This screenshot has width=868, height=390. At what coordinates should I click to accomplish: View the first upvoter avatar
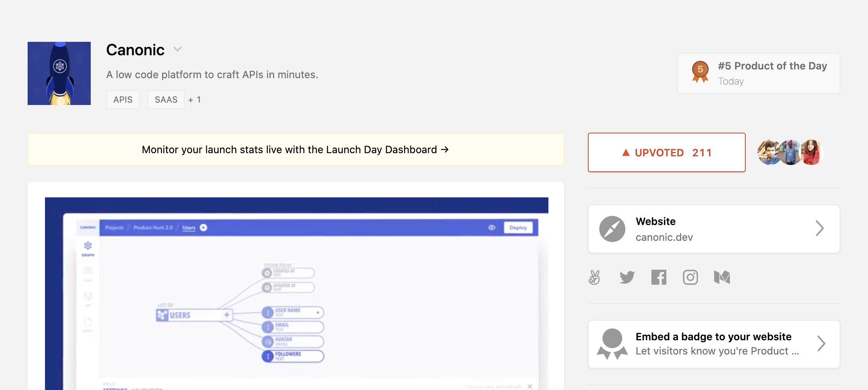coord(769,152)
